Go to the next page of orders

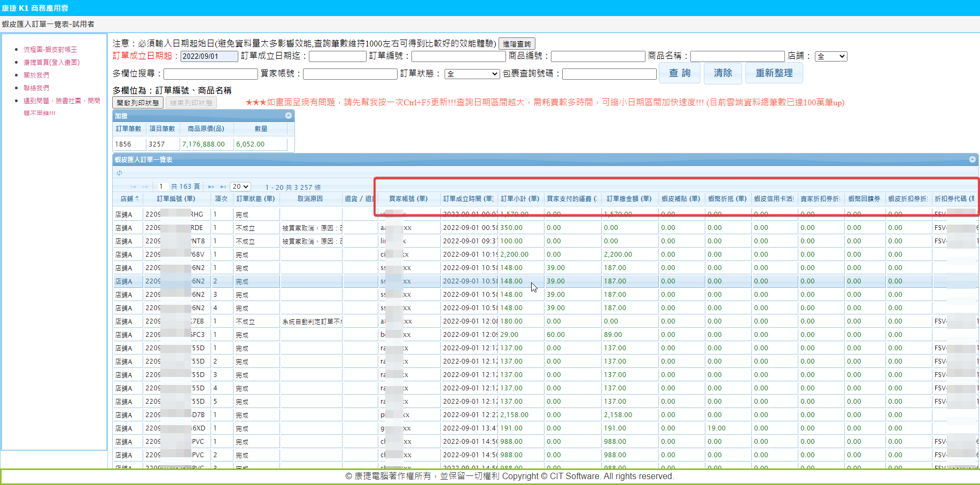[211, 187]
